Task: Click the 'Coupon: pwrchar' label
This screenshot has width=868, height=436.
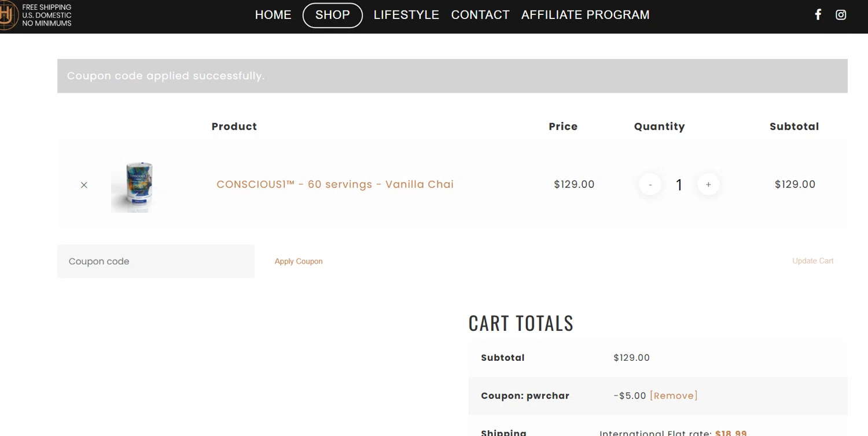Action: [525, 396]
